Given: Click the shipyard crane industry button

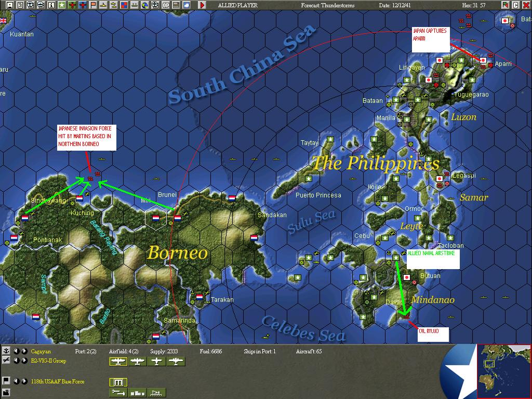Looking at the screenshot, I should 157,393.
